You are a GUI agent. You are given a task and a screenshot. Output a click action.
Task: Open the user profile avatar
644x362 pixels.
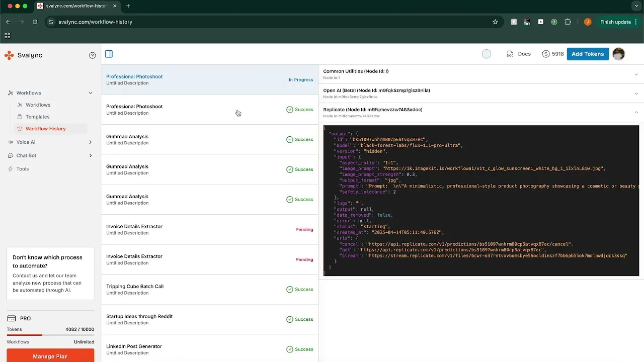tap(618, 54)
